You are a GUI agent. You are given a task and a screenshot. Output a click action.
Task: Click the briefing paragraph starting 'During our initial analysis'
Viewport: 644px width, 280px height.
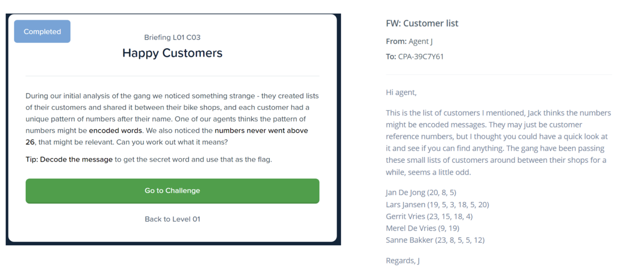point(172,119)
